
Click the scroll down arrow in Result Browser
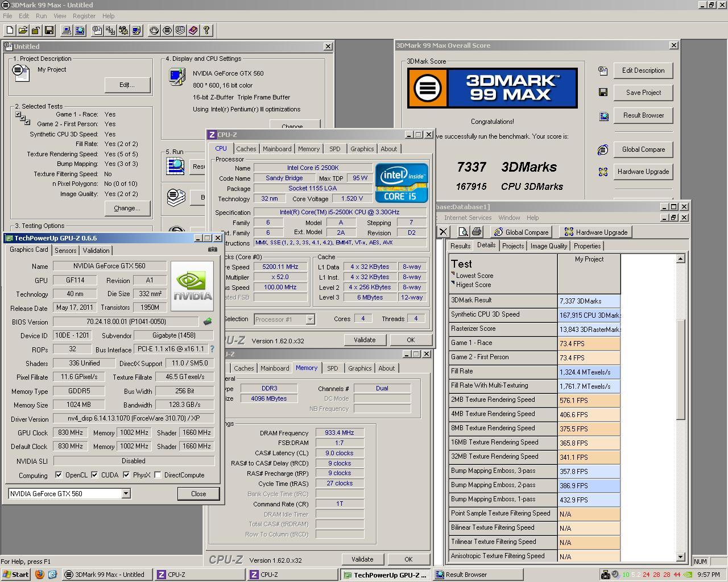[x=680, y=557]
